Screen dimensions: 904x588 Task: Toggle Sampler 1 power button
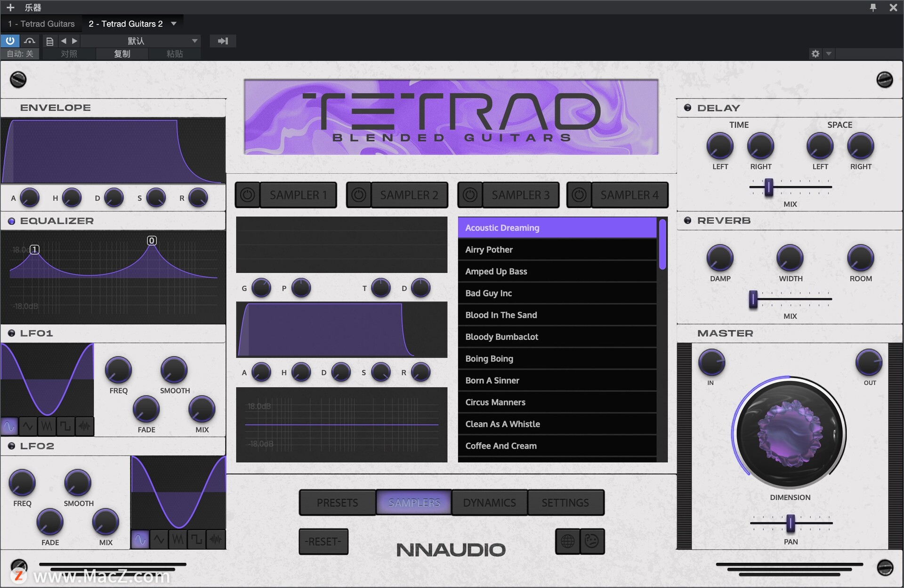[248, 195]
